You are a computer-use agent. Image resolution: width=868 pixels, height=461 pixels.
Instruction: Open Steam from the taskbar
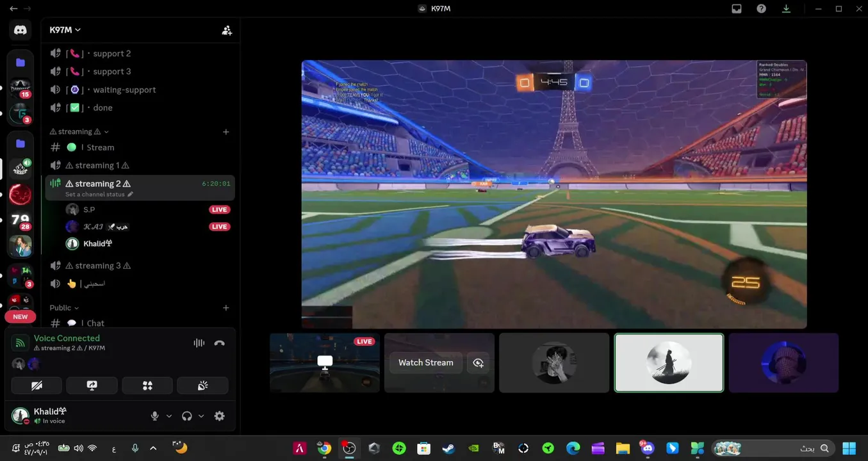[449, 448]
